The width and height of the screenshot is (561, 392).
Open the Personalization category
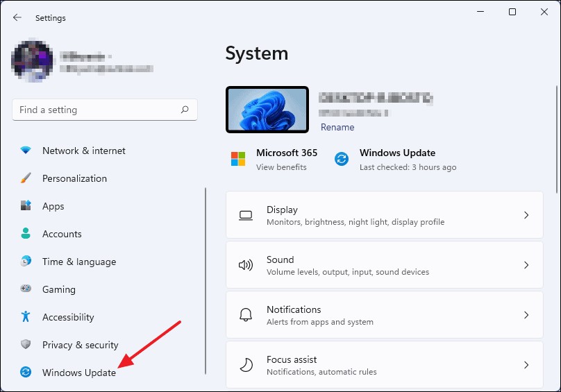pos(74,178)
